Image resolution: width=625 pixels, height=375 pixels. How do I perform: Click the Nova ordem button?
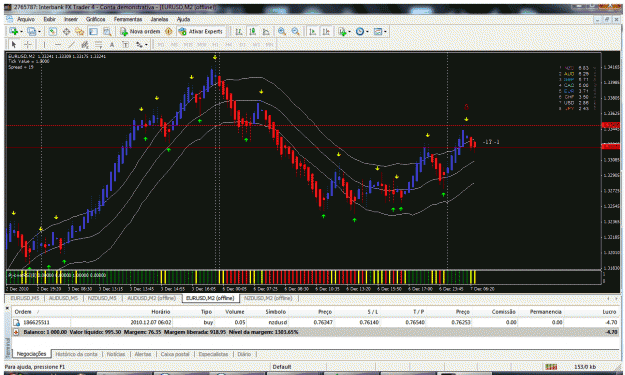pos(140,31)
